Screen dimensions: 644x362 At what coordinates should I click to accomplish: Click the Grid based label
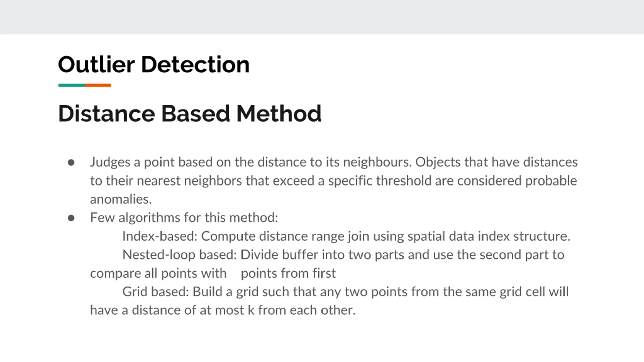click(x=155, y=292)
